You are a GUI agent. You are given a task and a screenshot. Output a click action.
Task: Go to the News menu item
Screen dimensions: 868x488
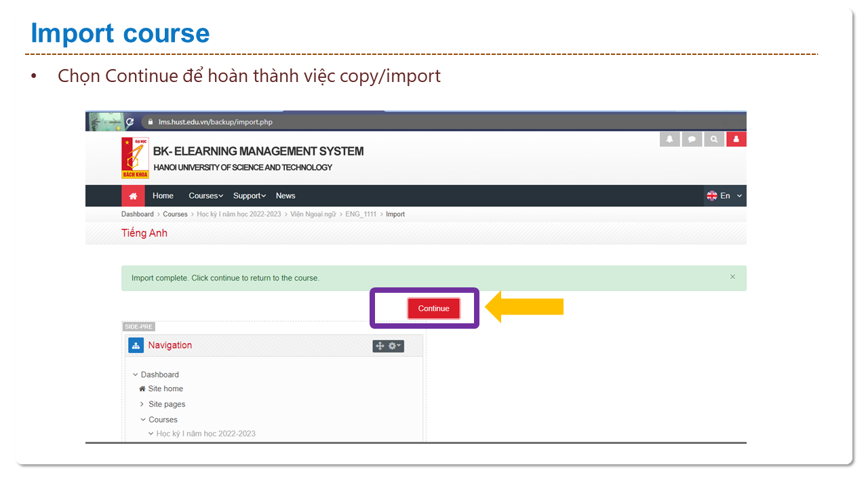pos(285,196)
